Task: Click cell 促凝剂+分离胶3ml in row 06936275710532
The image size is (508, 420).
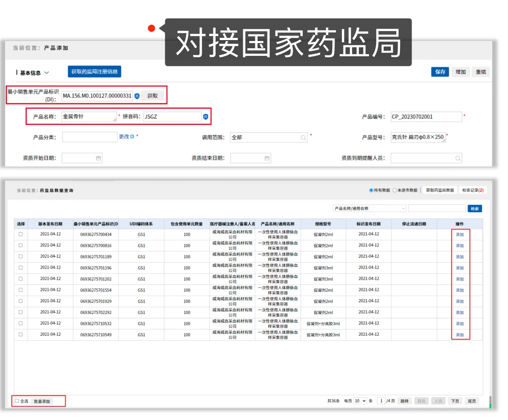Action: point(323,324)
